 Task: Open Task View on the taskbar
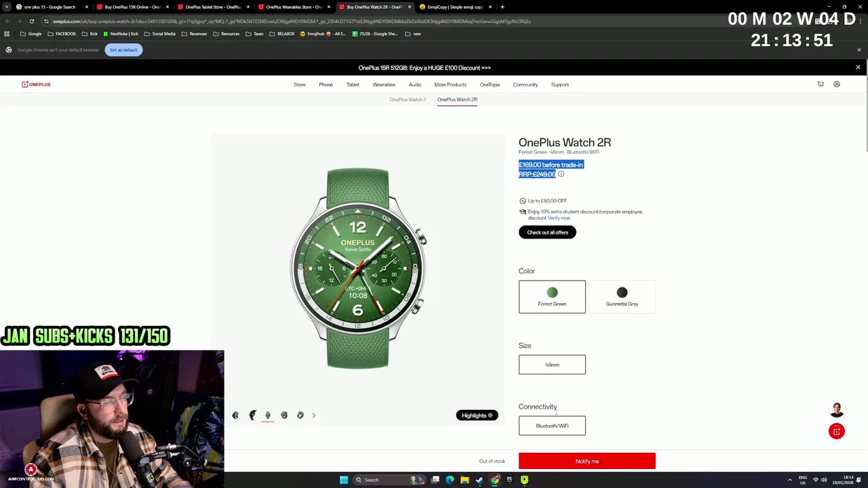[x=435, y=480]
